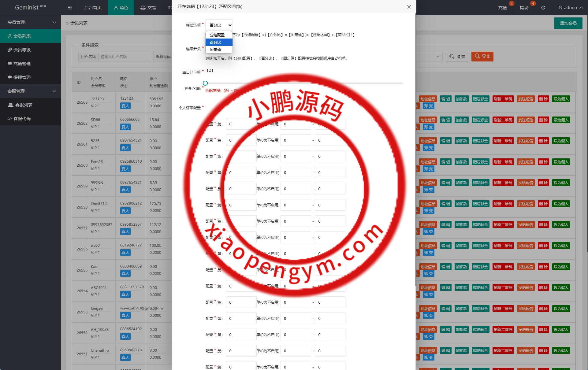Select 分组配置 option in the dropdown list

pyautogui.click(x=217, y=35)
